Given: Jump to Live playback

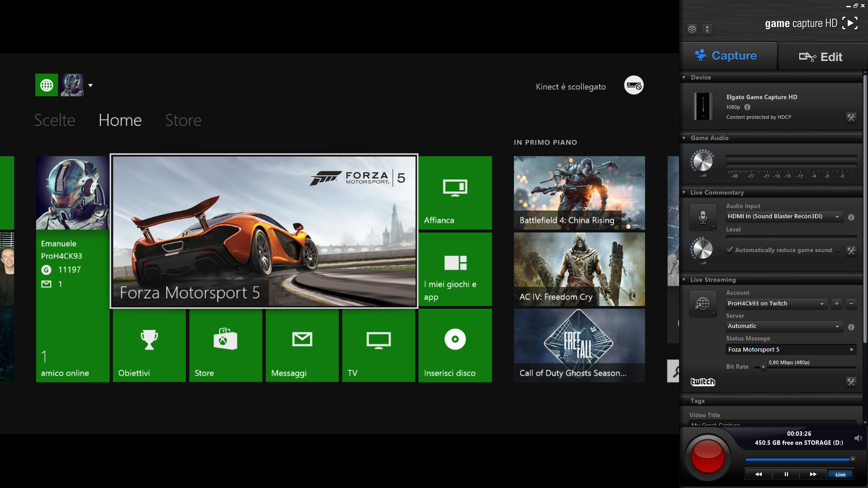Looking at the screenshot, I should click(x=840, y=474).
